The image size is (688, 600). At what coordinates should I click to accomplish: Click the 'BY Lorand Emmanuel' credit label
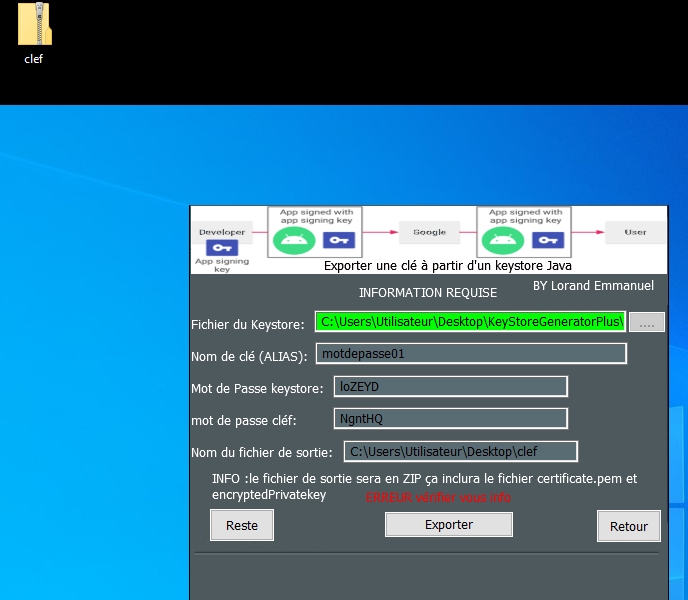pos(593,286)
